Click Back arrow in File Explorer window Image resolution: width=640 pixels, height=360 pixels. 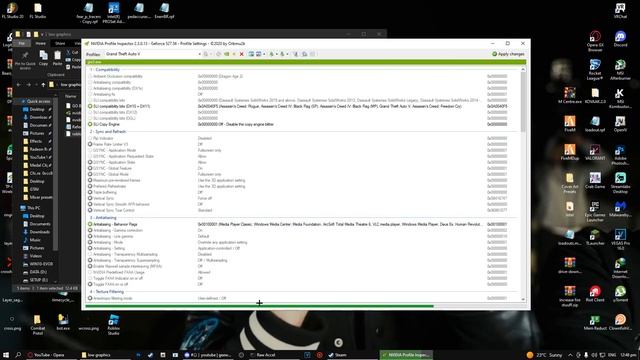click(x=18, y=84)
